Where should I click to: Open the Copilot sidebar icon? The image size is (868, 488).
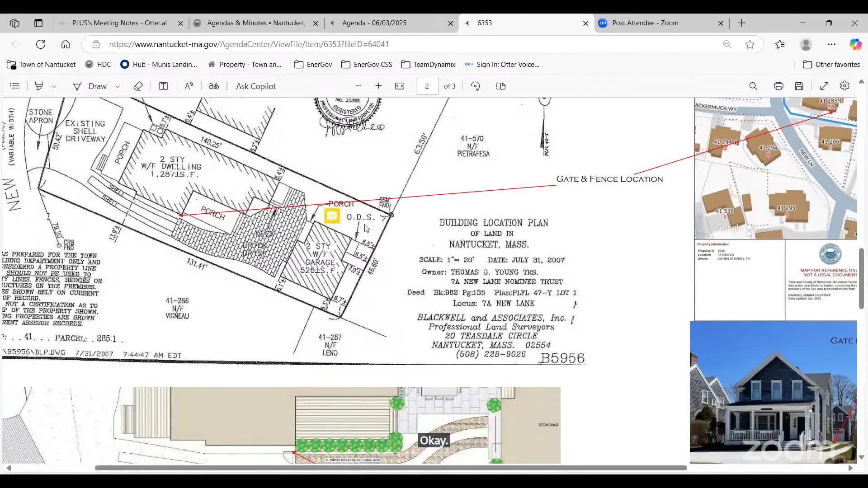[x=855, y=44]
